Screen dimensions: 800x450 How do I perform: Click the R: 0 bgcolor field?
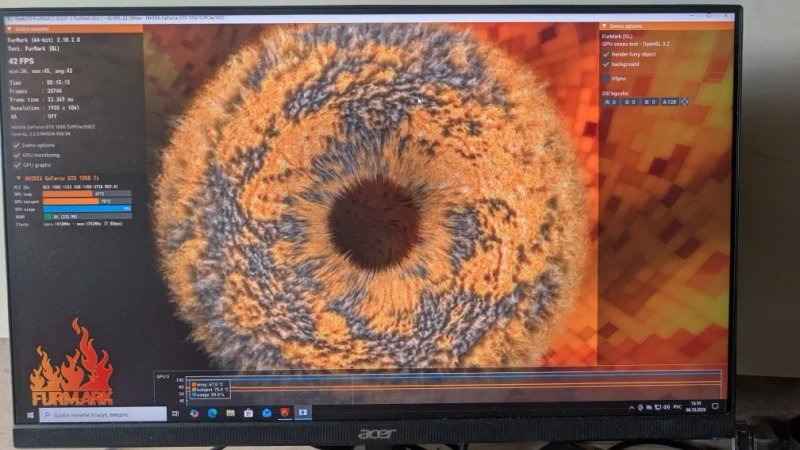tap(610, 102)
